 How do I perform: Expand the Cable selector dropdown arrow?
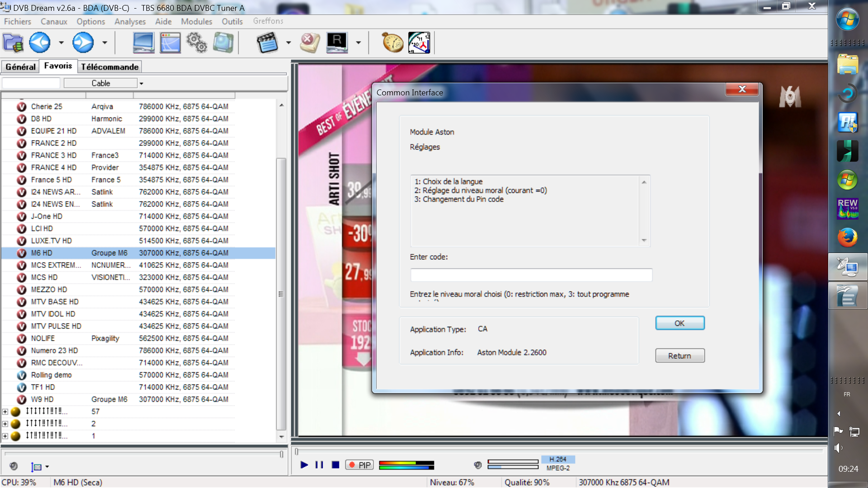pyautogui.click(x=142, y=84)
